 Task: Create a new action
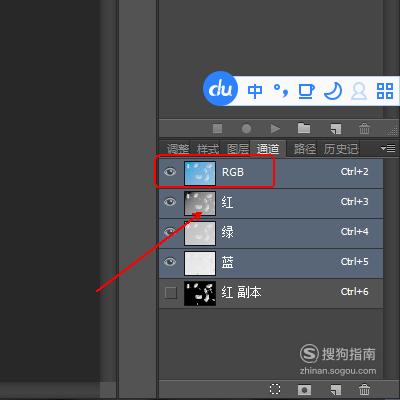336,129
